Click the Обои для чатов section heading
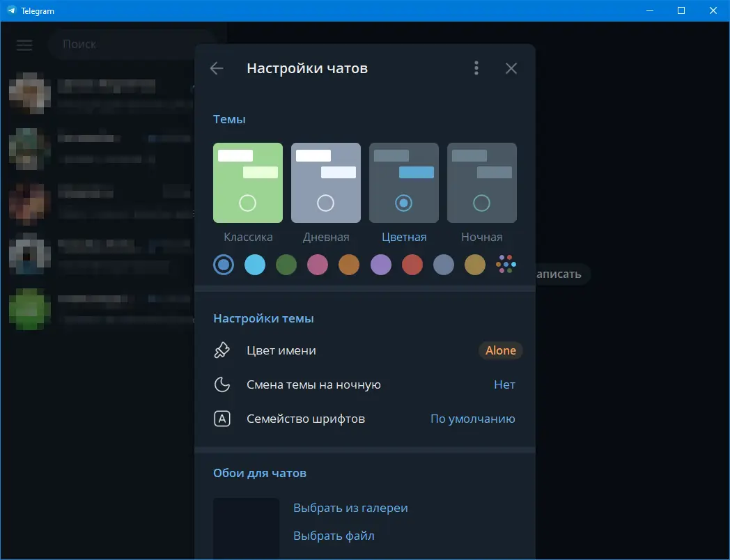This screenshot has width=730, height=560. click(260, 473)
